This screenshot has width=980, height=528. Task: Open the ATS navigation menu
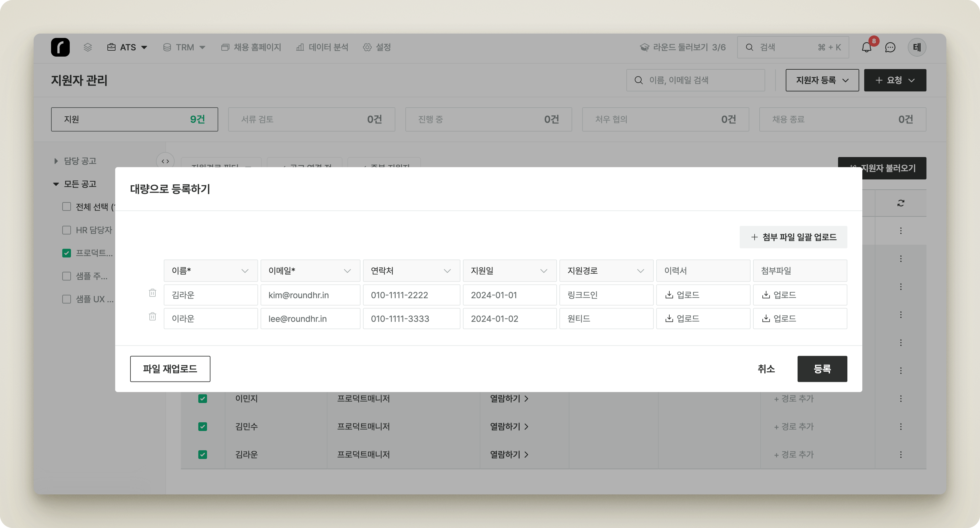(x=127, y=48)
